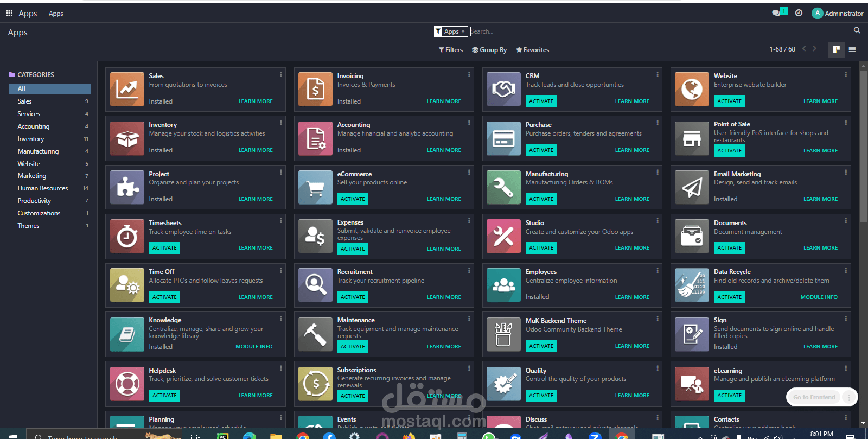Select the Employees group icon

pos(503,285)
